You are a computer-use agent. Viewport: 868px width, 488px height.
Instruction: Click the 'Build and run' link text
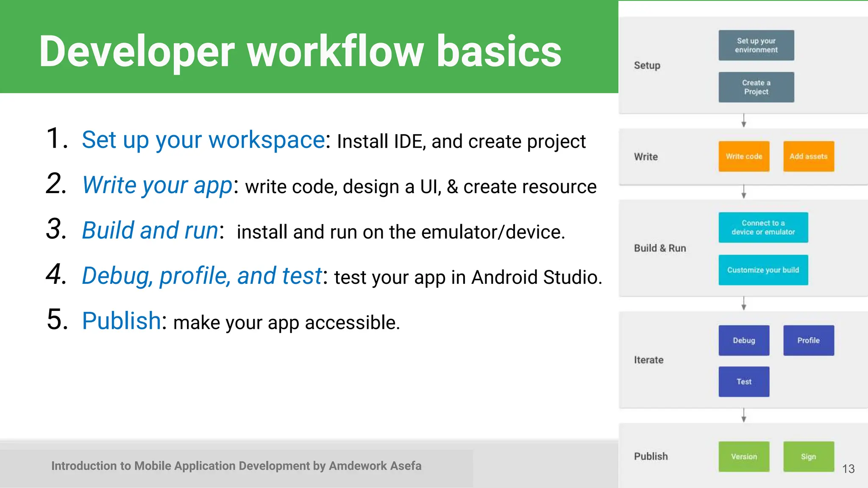point(150,231)
